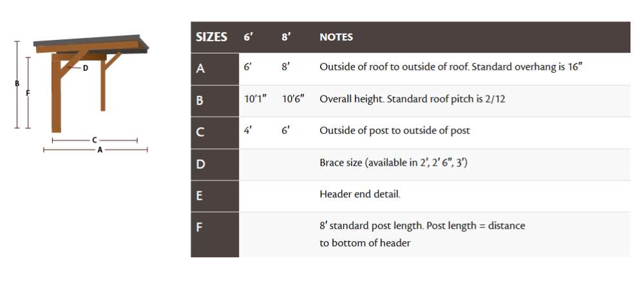The height and width of the screenshot is (283, 644).
Task: Click the B height label beside the diagram
Action: pos(17,83)
